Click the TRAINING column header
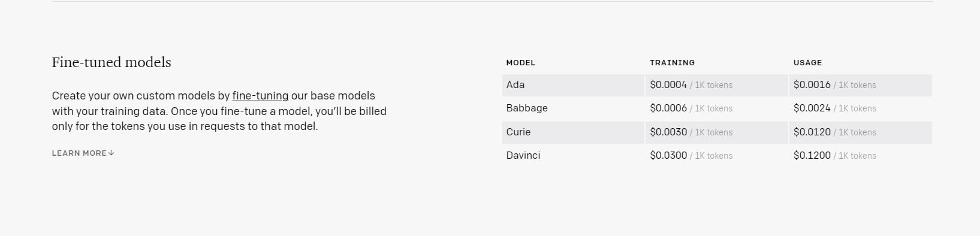The width and height of the screenshot is (980, 236). 672,63
